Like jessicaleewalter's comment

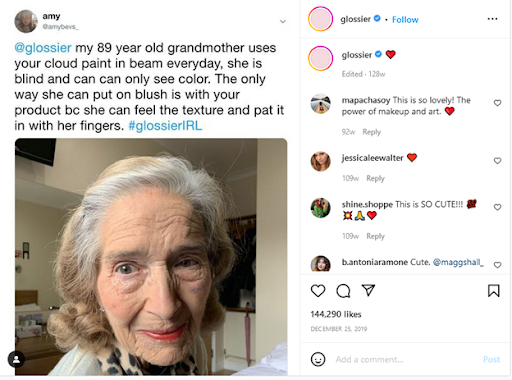(497, 161)
